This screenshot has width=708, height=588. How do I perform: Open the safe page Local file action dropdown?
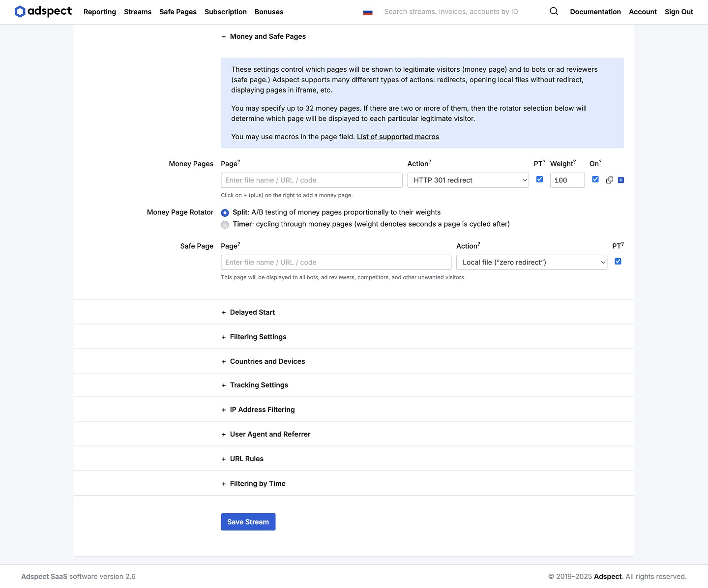tap(531, 263)
